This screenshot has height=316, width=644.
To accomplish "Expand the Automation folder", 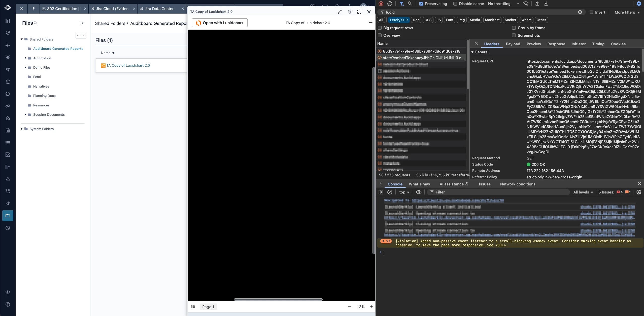I will click(x=25, y=58).
